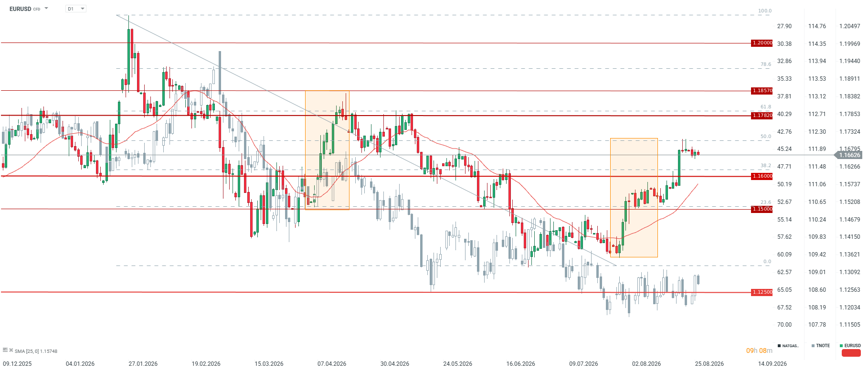Click the 27.90 value on the NATGAS axis
The height and width of the screenshot is (372, 868).
tap(784, 26)
